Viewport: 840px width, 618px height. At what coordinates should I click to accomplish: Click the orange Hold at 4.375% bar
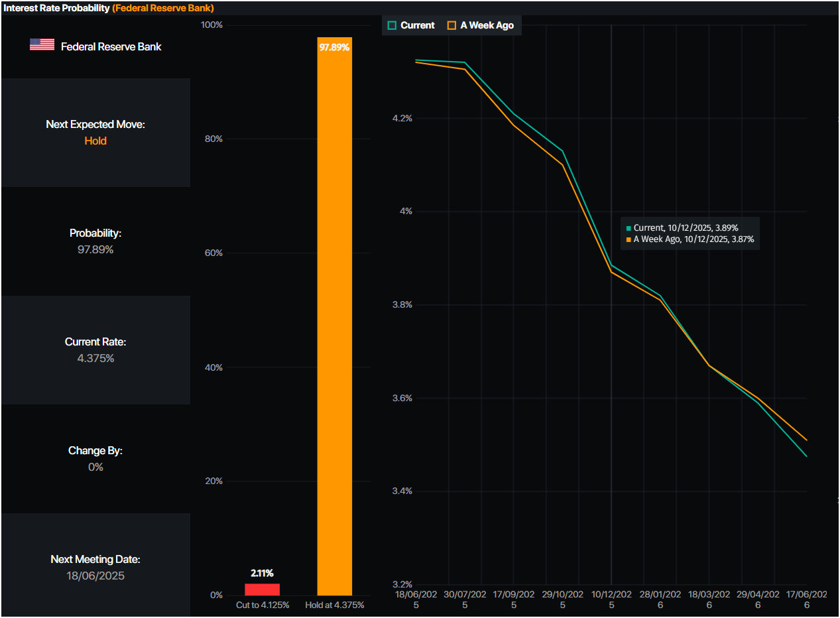(x=335, y=318)
